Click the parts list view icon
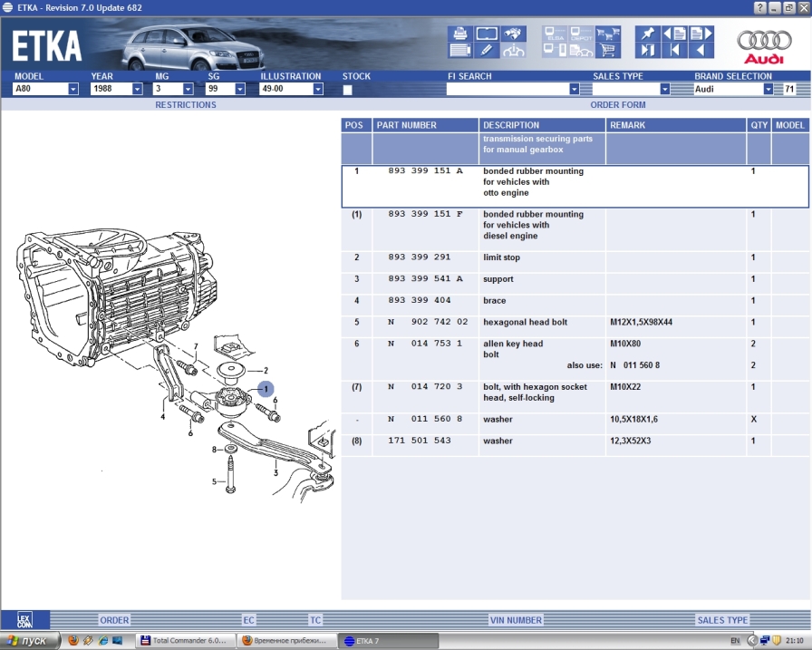This screenshot has height=650, width=812. (460, 50)
